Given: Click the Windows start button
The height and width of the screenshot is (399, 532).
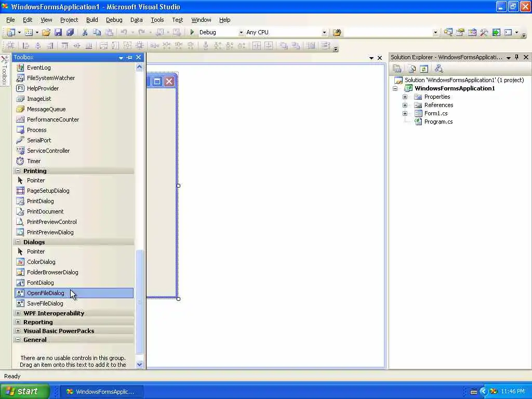Looking at the screenshot, I should tap(25, 391).
